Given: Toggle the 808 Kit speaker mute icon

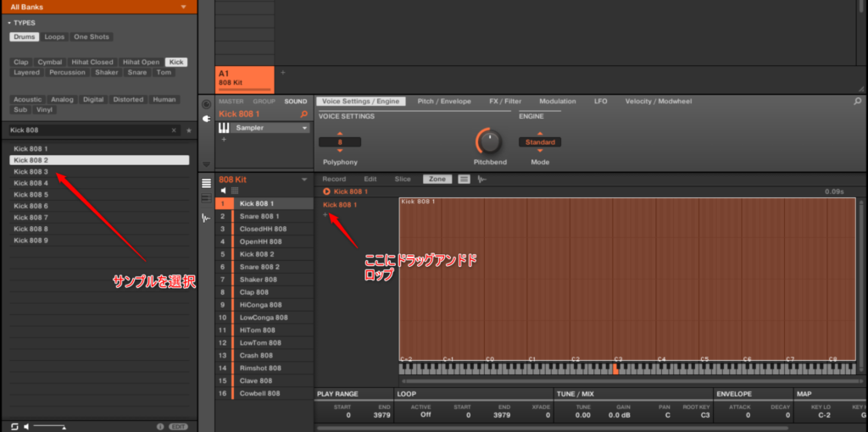Looking at the screenshot, I should click(x=224, y=191).
